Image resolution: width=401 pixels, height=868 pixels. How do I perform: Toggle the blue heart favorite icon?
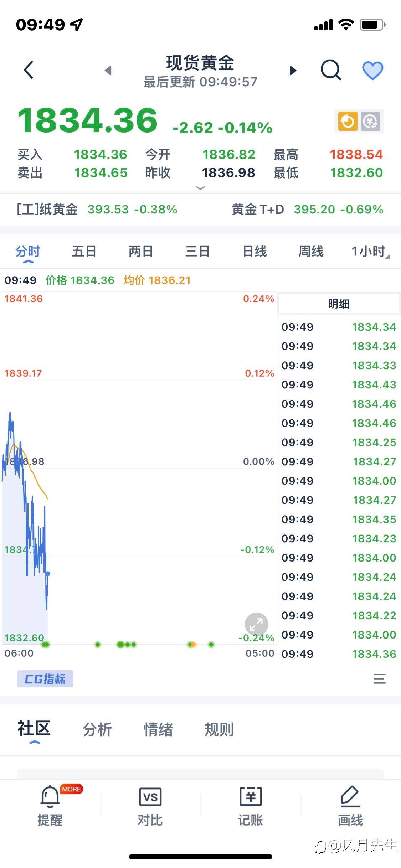pos(372,70)
